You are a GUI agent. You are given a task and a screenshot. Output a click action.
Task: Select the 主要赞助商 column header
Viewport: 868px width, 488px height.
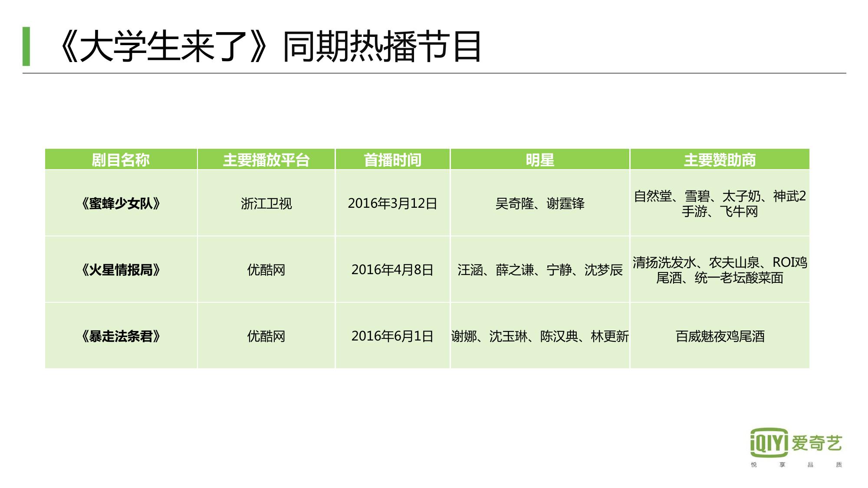720,159
